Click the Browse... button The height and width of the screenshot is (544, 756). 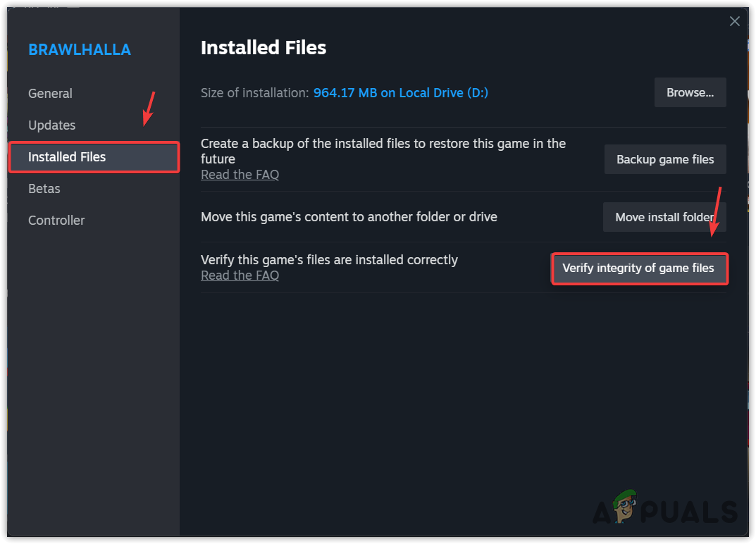(690, 92)
